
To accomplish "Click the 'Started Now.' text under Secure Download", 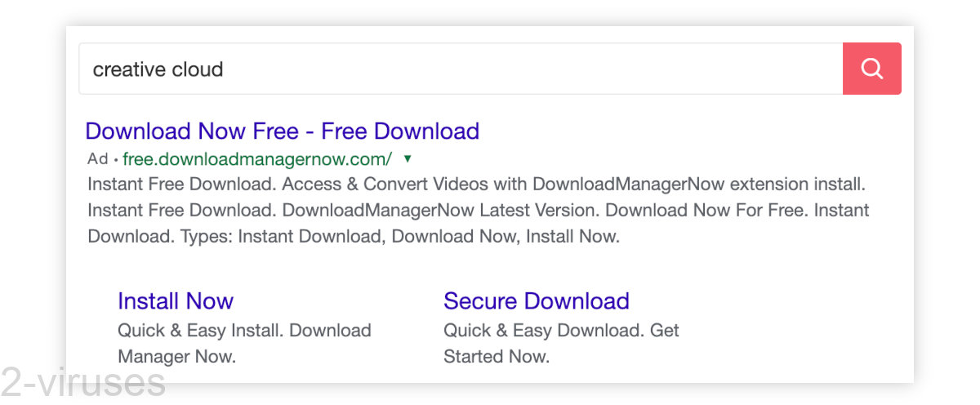I will [497, 357].
